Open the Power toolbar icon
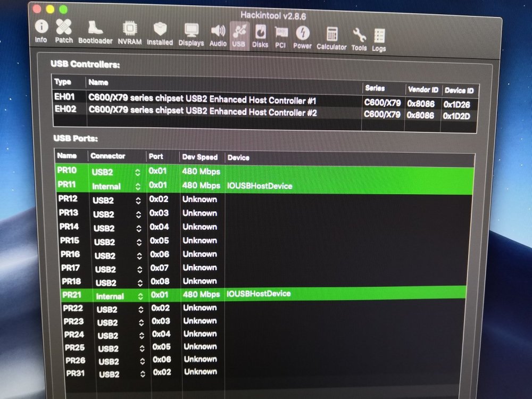This screenshot has width=532, height=399. coord(302,38)
